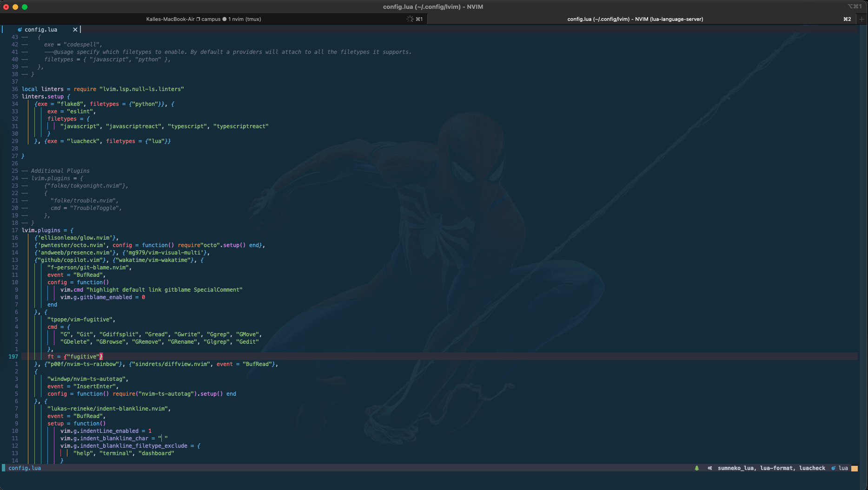Click the treesitter tree icon in statusline
868x490 pixels.
click(696, 468)
